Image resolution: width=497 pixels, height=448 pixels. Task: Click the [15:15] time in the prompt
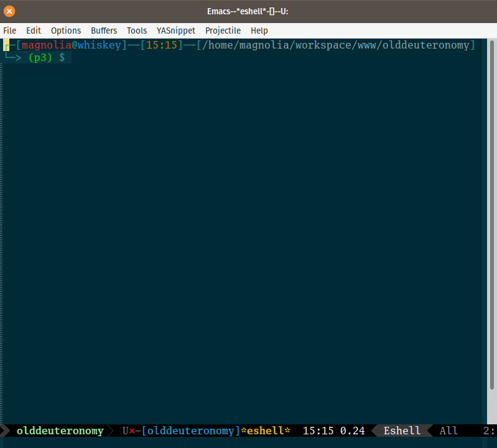[x=162, y=45]
